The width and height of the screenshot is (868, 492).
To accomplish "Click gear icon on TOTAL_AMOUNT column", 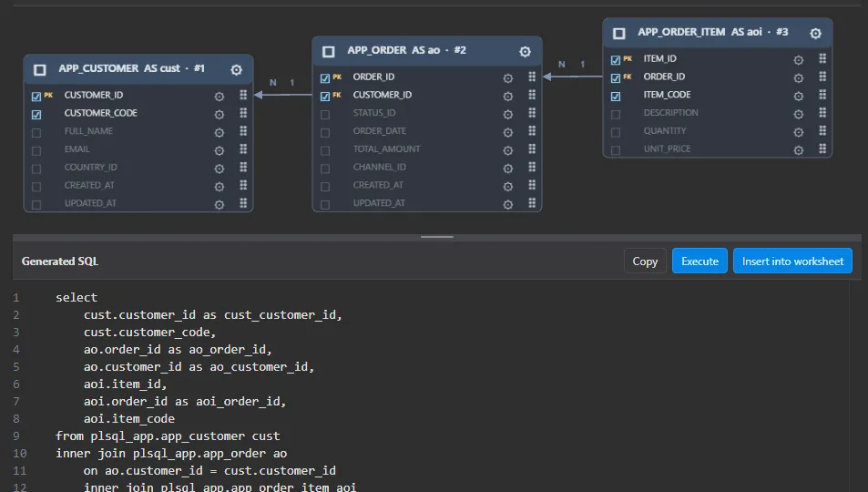I will click(507, 150).
